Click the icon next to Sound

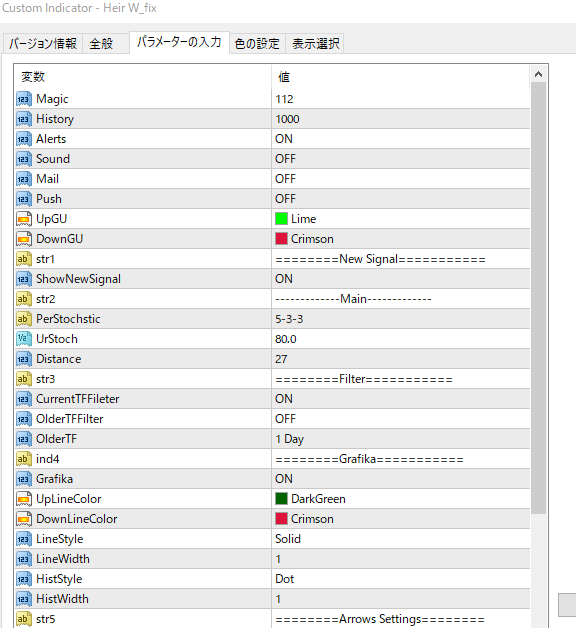(24, 159)
